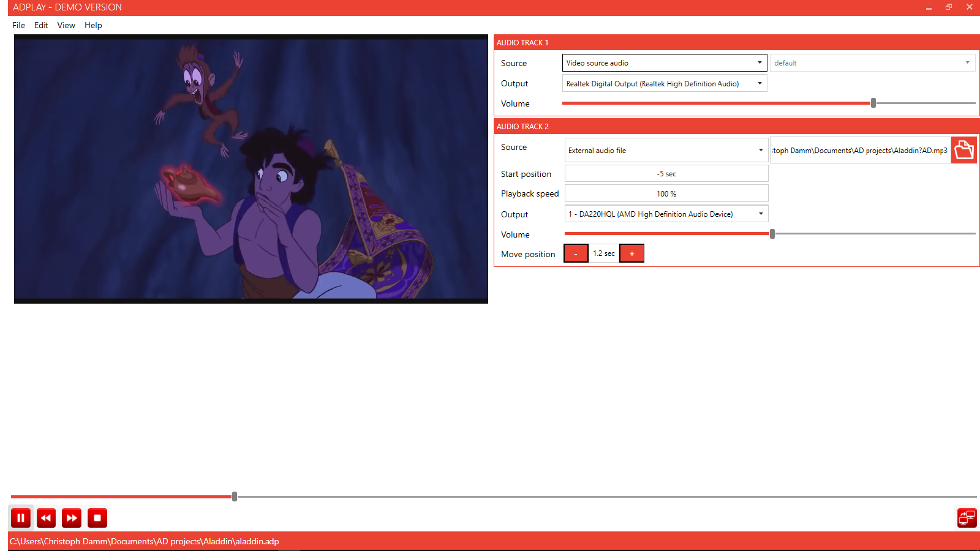Browse for external audio file folder icon
The width and height of the screenshot is (980, 551).
pos(964,150)
